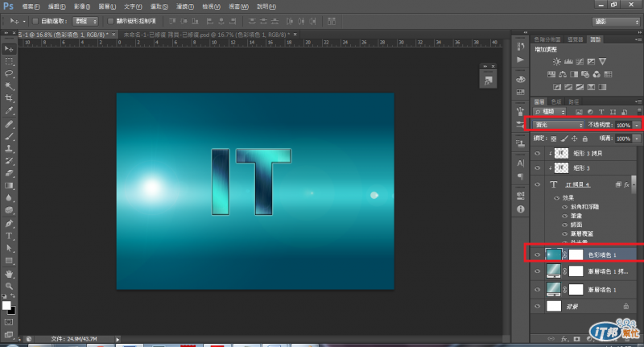Screen dimensions: 644x347
Task: Activate the Zoom tool magnifier
Action: click(9, 285)
